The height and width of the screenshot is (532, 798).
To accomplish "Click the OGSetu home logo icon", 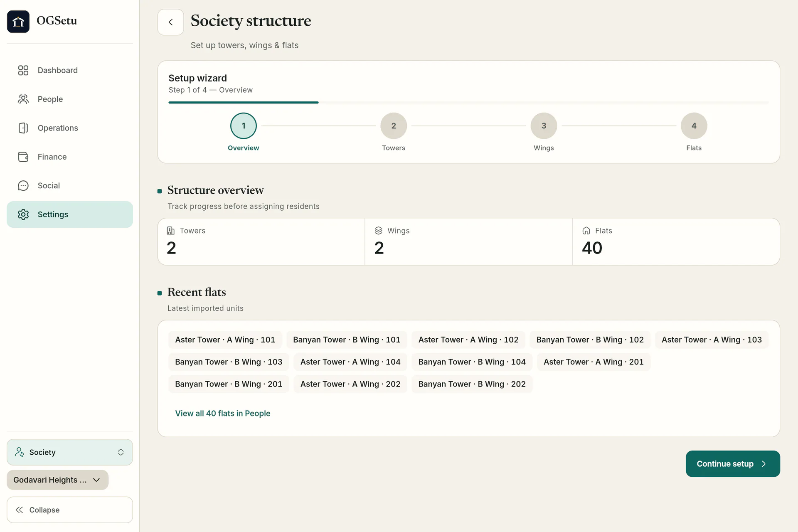I will coord(18,22).
